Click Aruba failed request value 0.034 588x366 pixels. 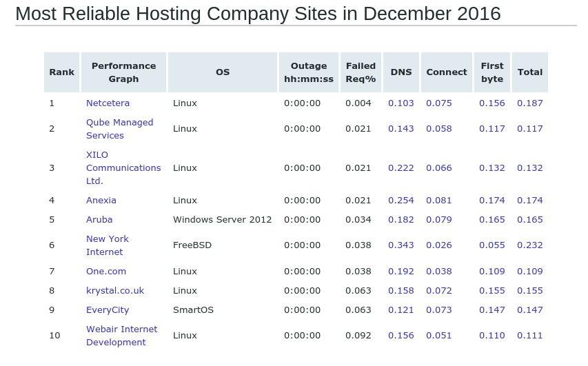pyautogui.click(x=358, y=219)
